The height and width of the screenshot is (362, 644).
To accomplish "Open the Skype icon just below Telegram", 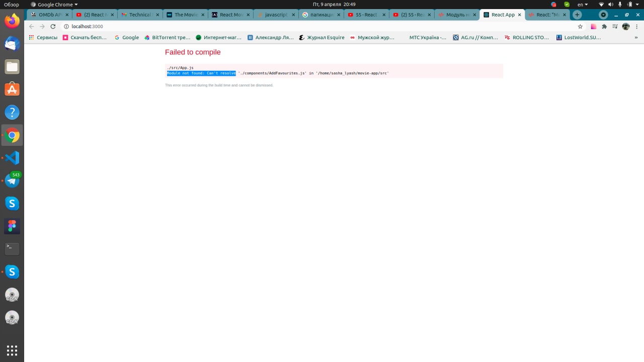I will [x=12, y=204].
